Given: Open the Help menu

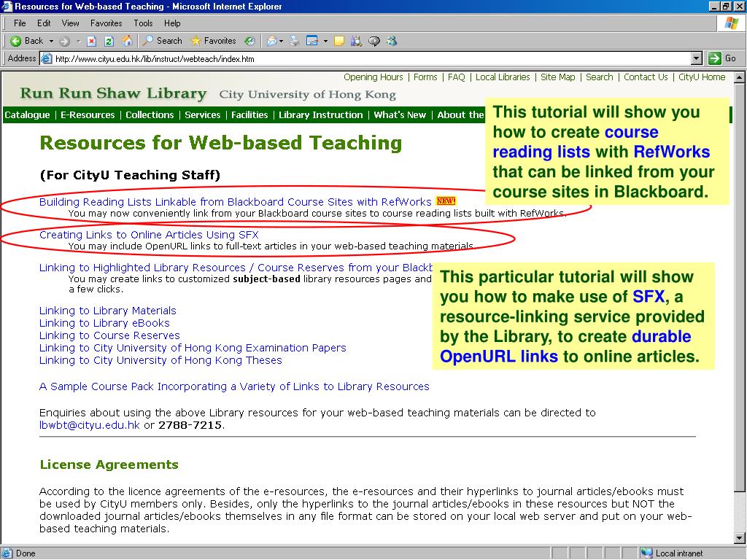Looking at the screenshot, I should pos(172,23).
